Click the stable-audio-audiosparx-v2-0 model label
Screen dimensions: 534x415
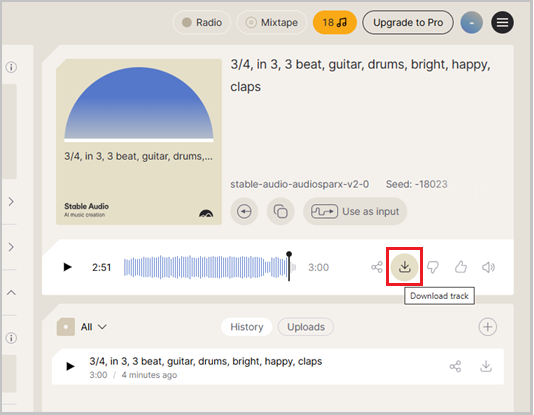tap(299, 184)
